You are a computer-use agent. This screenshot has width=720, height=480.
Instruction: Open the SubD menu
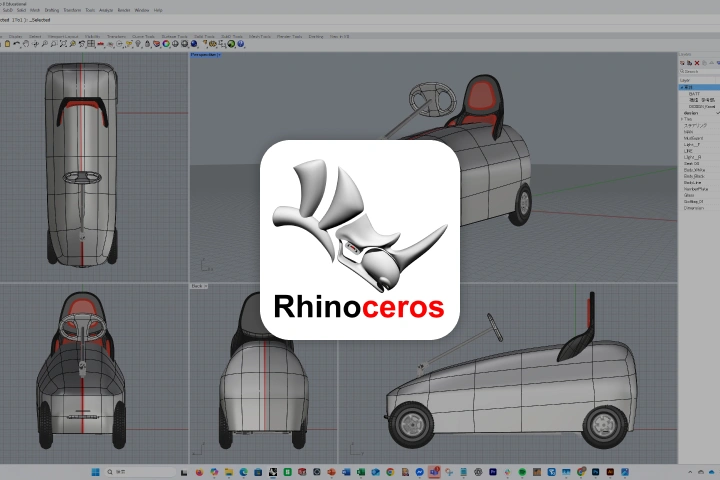[x=8, y=10]
